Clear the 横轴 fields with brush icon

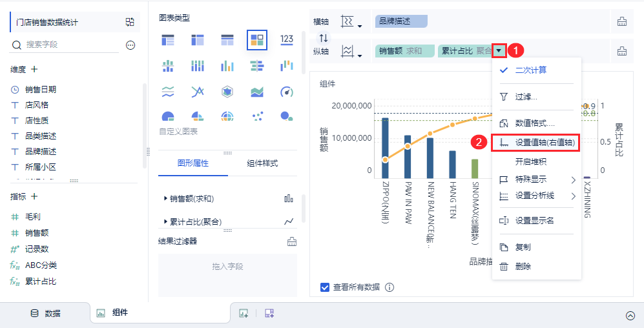622,21
